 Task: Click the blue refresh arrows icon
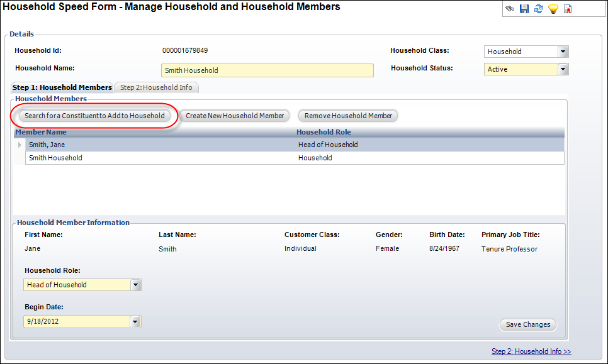pyautogui.click(x=539, y=9)
